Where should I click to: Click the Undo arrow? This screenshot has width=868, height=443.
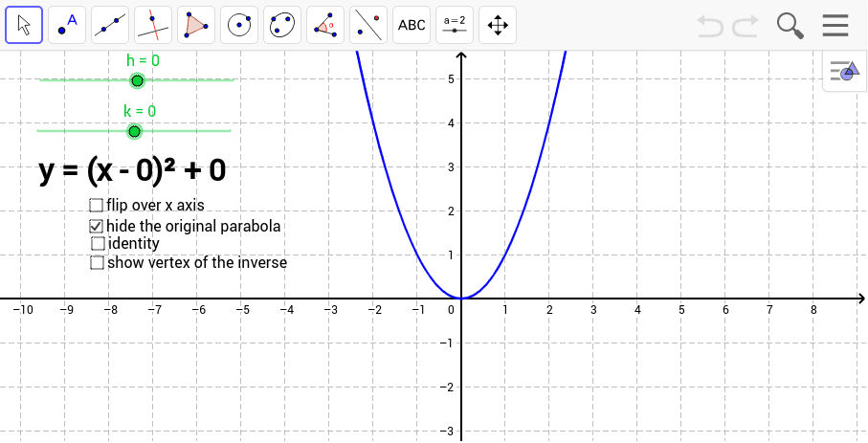tap(710, 26)
